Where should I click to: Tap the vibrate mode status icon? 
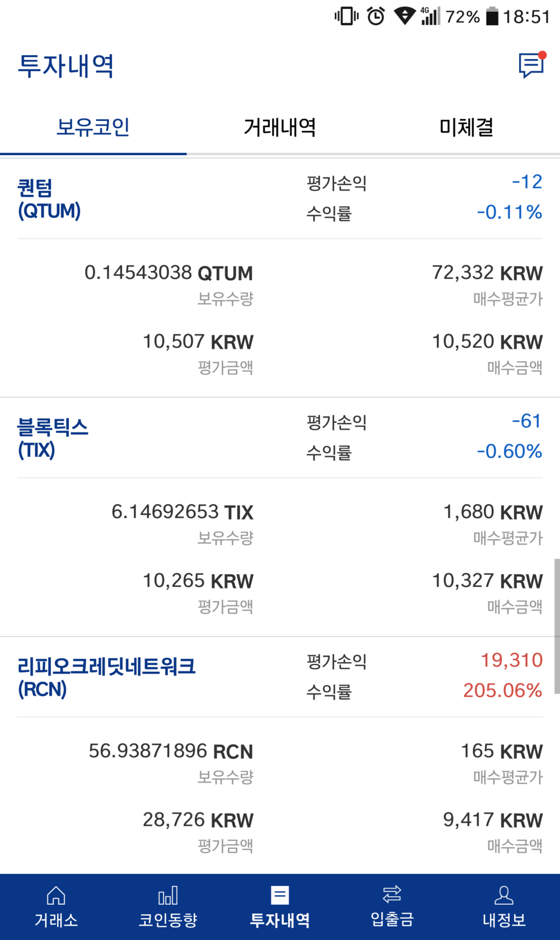tap(347, 16)
